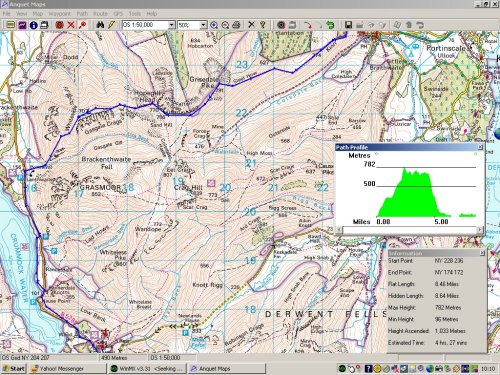Click the End Point NY 174 172 value
This screenshot has width=500, height=375.
pyautogui.click(x=449, y=272)
